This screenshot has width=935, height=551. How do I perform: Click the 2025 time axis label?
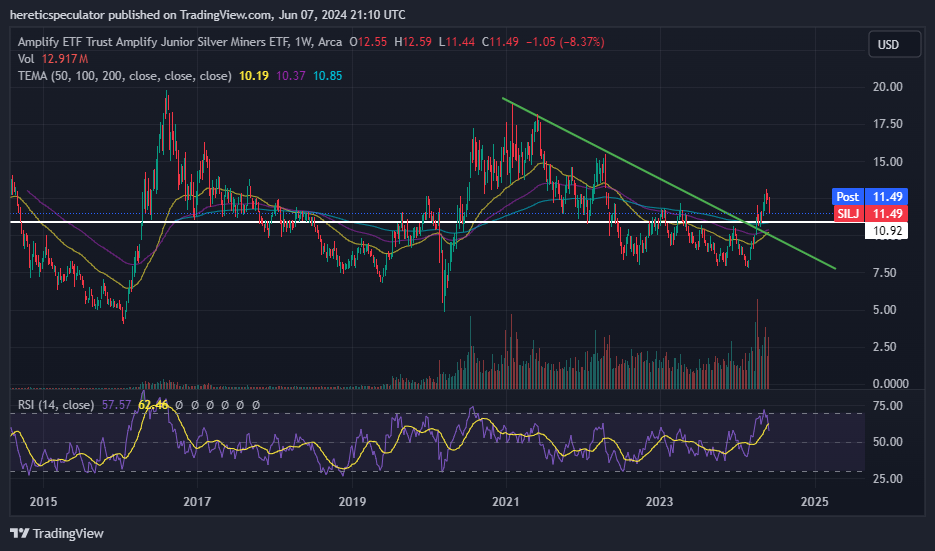pyautogui.click(x=815, y=502)
